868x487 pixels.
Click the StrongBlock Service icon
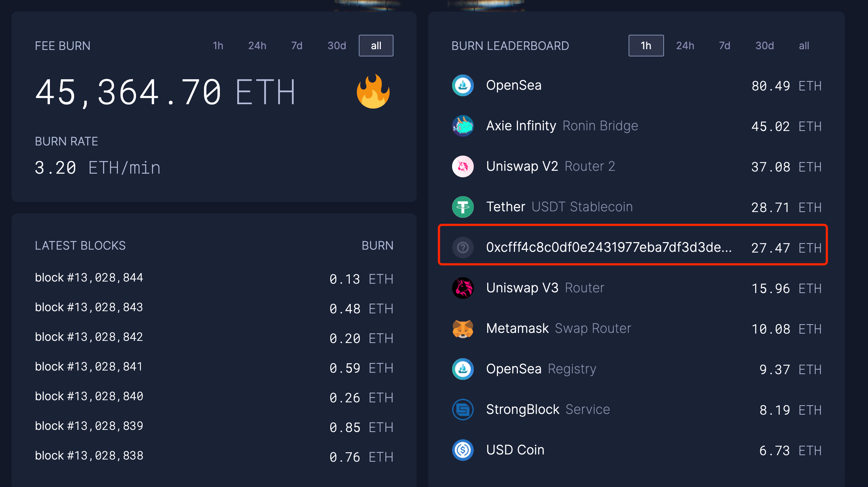tap(463, 410)
